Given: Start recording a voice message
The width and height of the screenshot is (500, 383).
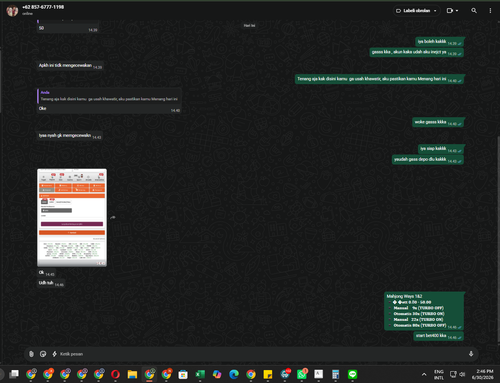Looking at the screenshot, I should [471, 354].
